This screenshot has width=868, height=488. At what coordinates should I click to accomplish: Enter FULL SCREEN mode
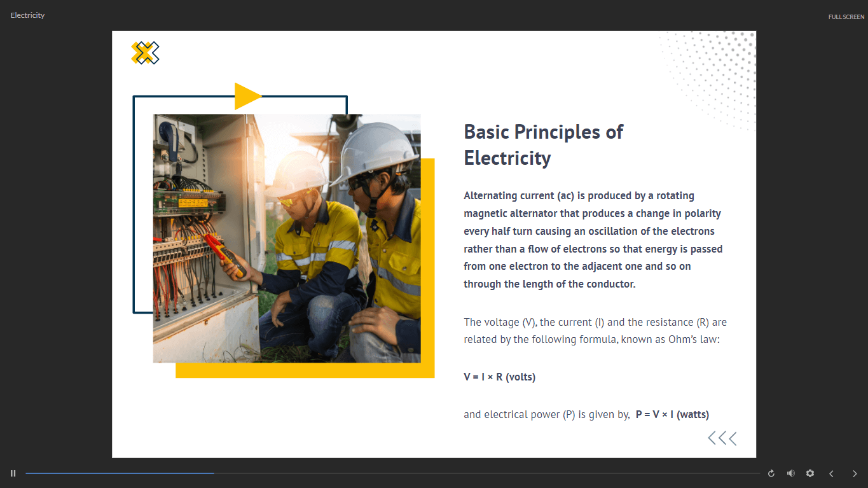point(846,17)
